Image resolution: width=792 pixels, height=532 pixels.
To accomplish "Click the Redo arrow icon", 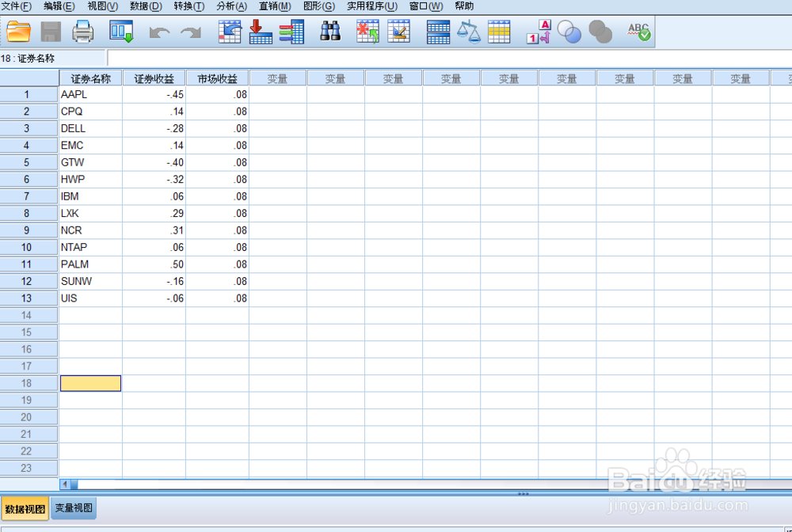I will pos(191,32).
